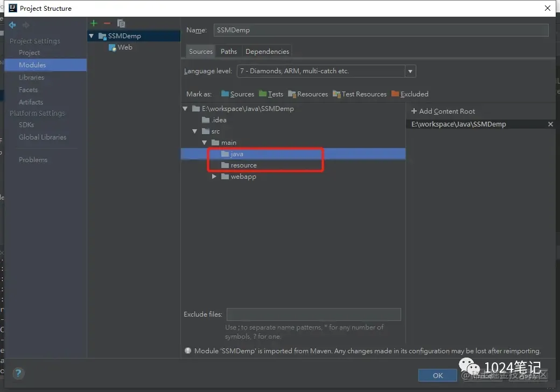Click the OK button

pos(437,375)
